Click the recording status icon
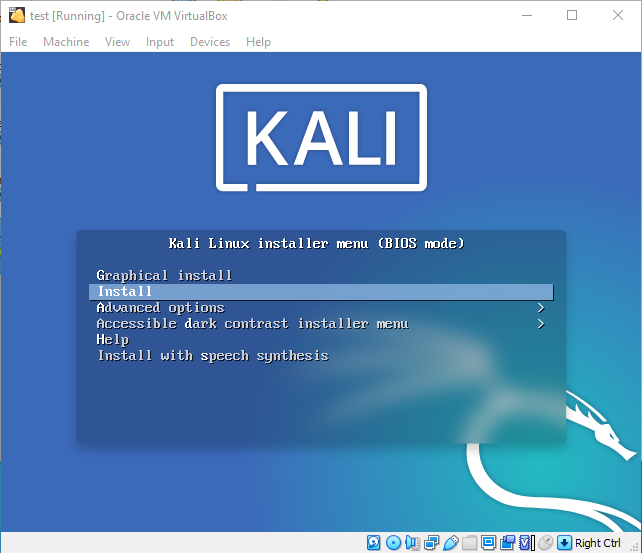This screenshot has height=553, width=642. coord(507,543)
